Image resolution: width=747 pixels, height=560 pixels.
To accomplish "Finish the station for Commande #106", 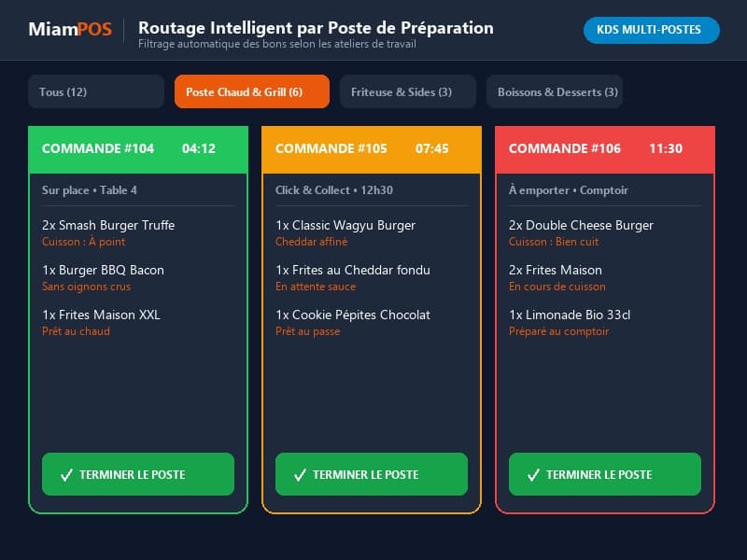I will coord(605,474).
